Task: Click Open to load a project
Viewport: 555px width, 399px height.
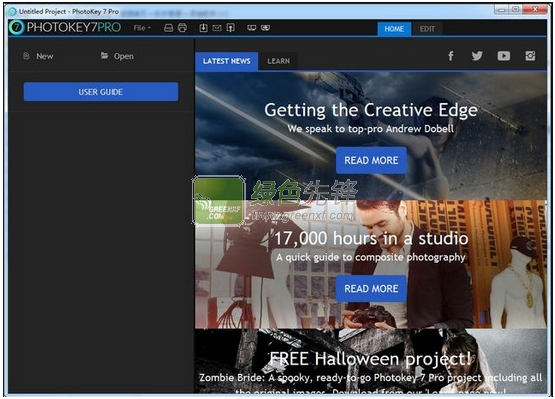Action: (117, 56)
